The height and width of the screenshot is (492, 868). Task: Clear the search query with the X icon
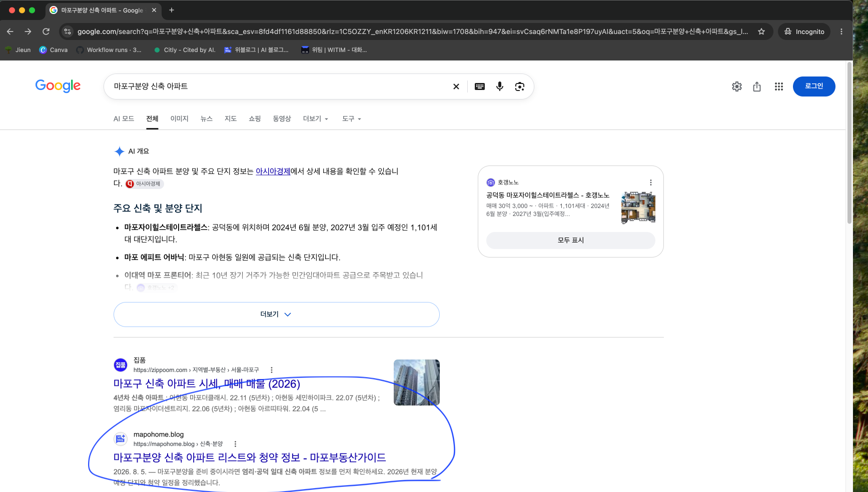(x=456, y=86)
